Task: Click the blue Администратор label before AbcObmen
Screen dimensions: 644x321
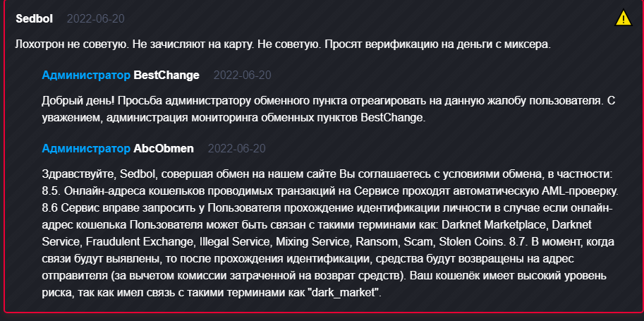Action: (86, 148)
